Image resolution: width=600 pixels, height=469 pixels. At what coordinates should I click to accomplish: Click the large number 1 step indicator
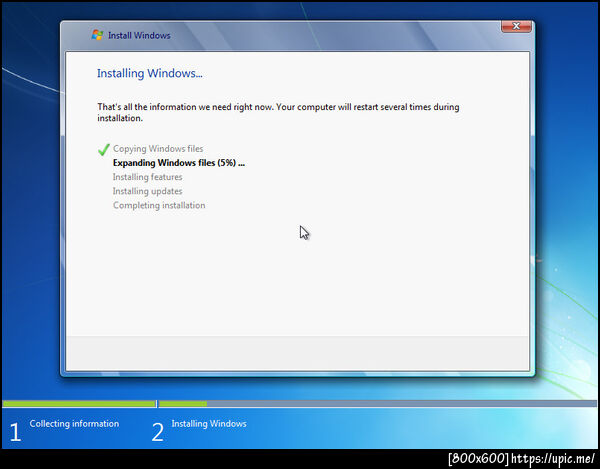pyautogui.click(x=15, y=433)
